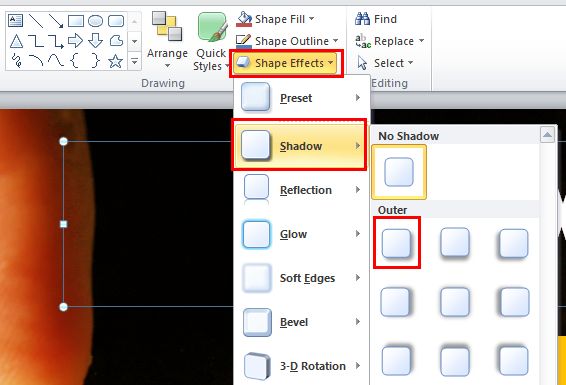The width and height of the screenshot is (566, 385).
Task: Select the Text Box shape icon
Action: (x=16, y=21)
